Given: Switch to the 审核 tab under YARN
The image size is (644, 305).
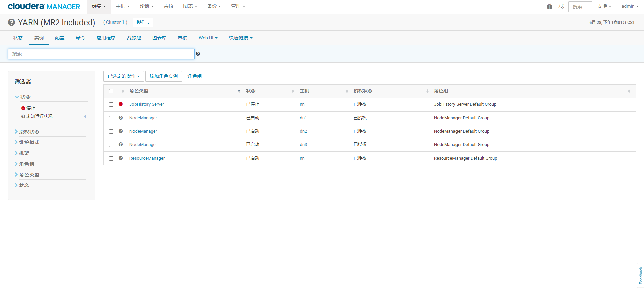Looking at the screenshot, I should pos(182,38).
